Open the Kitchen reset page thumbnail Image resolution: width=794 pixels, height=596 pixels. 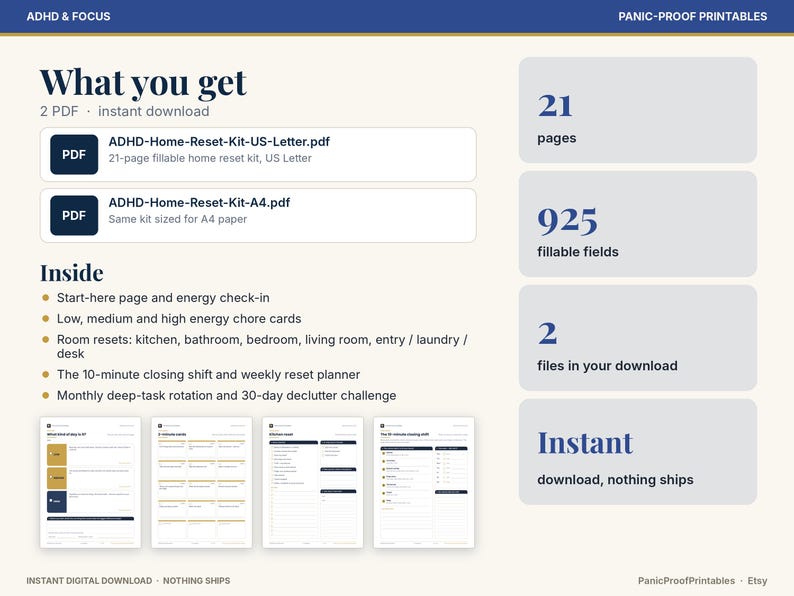[x=313, y=483]
